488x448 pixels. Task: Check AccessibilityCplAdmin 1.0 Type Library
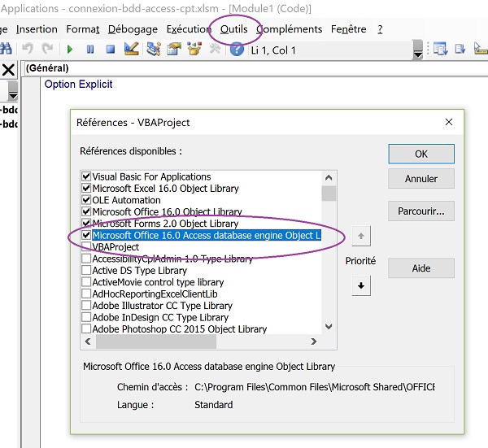pos(86,259)
